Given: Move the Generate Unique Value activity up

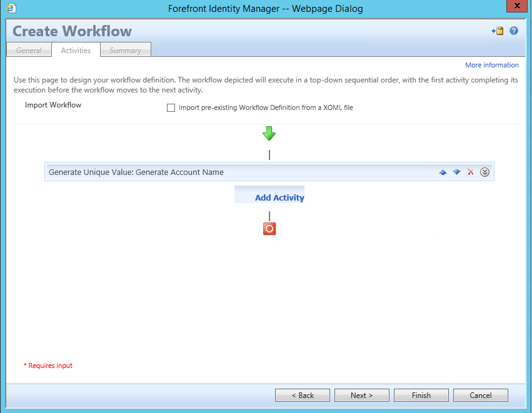Looking at the screenshot, I should click(443, 172).
